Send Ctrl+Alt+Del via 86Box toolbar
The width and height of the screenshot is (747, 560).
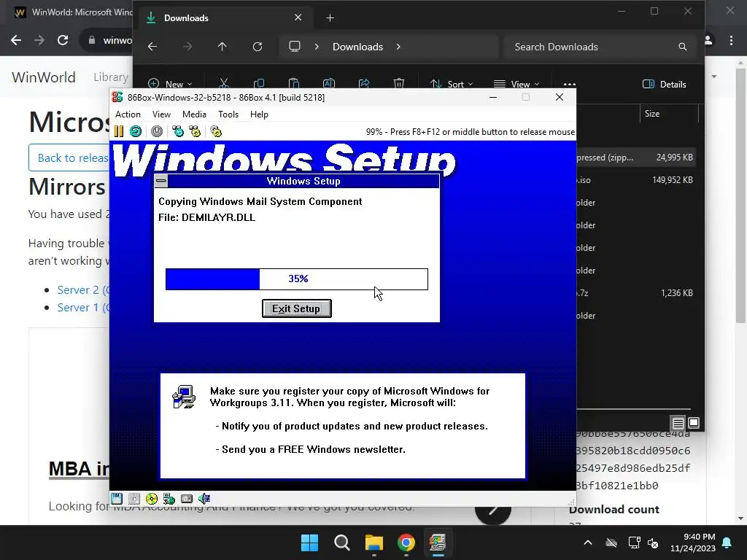(178, 131)
